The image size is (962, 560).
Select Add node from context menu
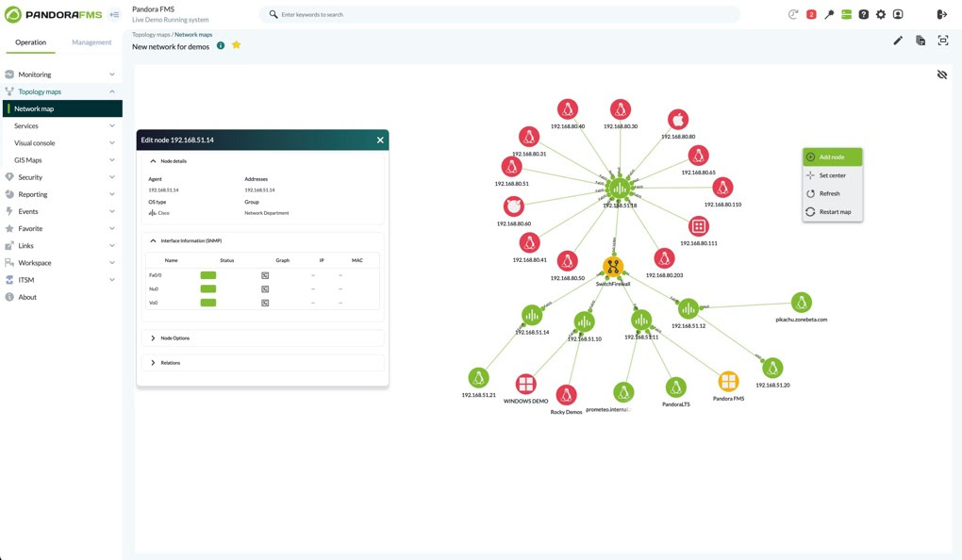coord(832,157)
